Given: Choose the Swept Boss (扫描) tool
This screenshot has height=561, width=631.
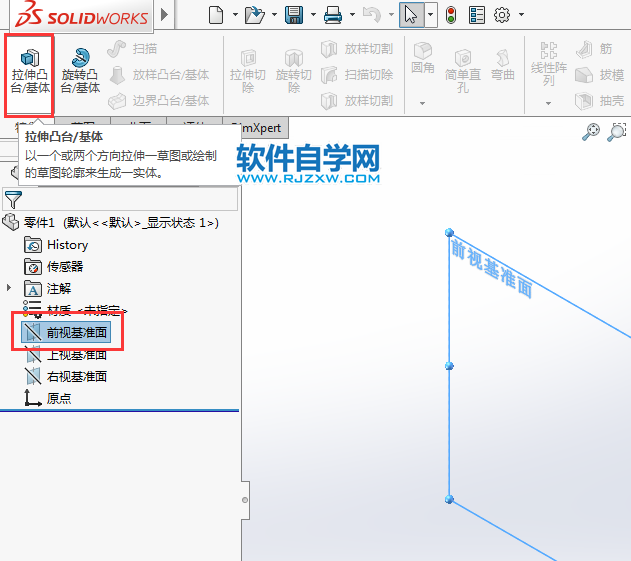Looking at the screenshot, I should (x=132, y=49).
